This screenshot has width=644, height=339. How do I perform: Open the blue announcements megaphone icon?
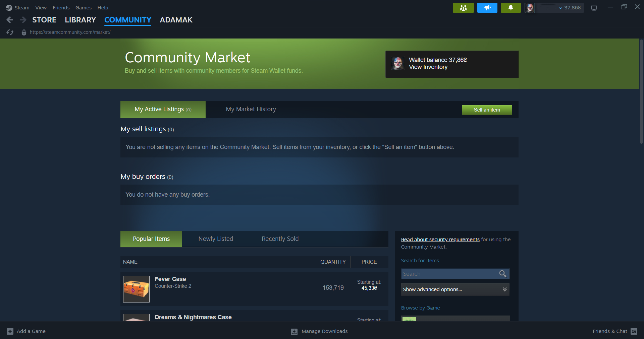click(x=487, y=8)
